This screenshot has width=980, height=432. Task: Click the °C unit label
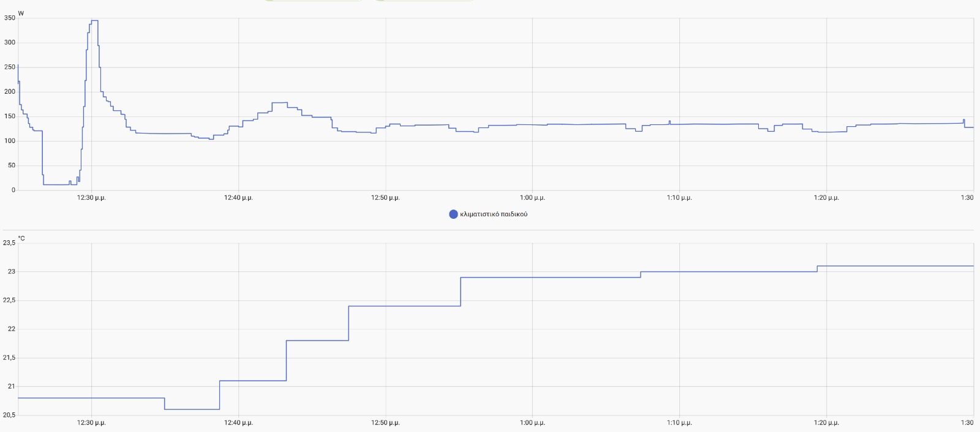pos(21,238)
